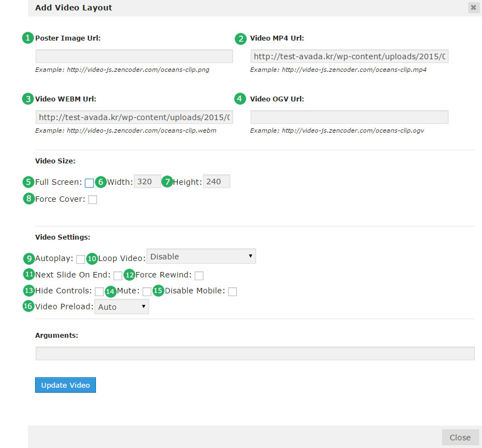
Task: Click the green number 4 badge
Action: (241, 99)
